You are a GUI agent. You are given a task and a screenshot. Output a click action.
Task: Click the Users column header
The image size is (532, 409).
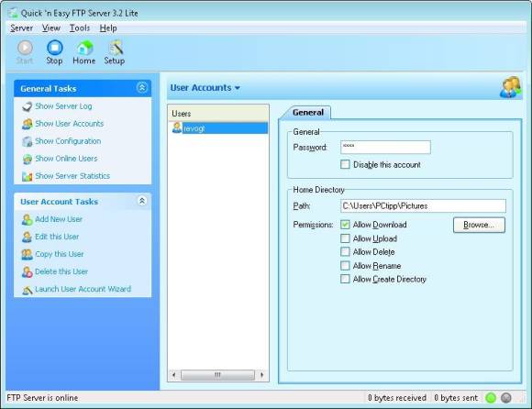coord(218,114)
